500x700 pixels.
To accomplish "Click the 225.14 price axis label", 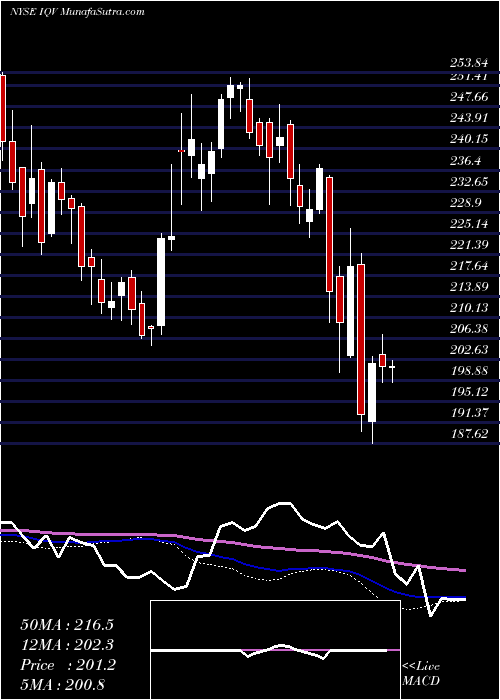I will coord(468,224).
